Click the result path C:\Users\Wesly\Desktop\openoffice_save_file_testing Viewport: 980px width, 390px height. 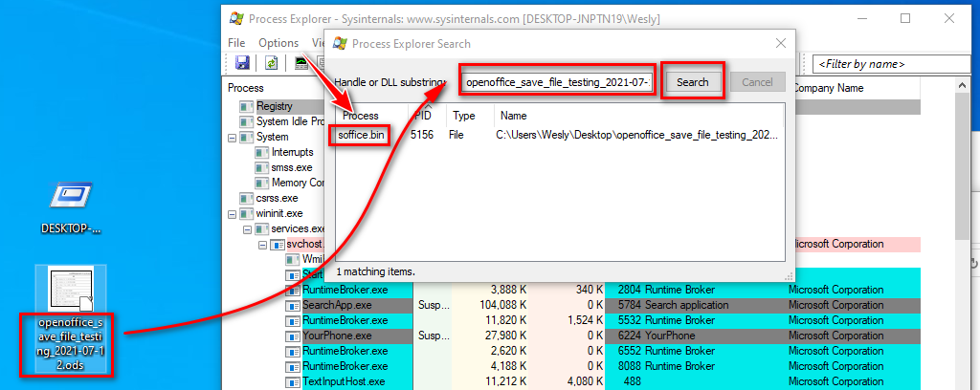(x=638, y=134)
